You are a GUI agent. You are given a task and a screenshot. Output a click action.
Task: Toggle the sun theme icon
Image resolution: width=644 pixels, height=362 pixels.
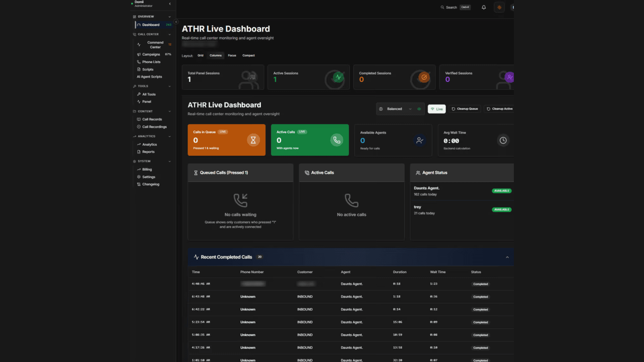[499, 7]
